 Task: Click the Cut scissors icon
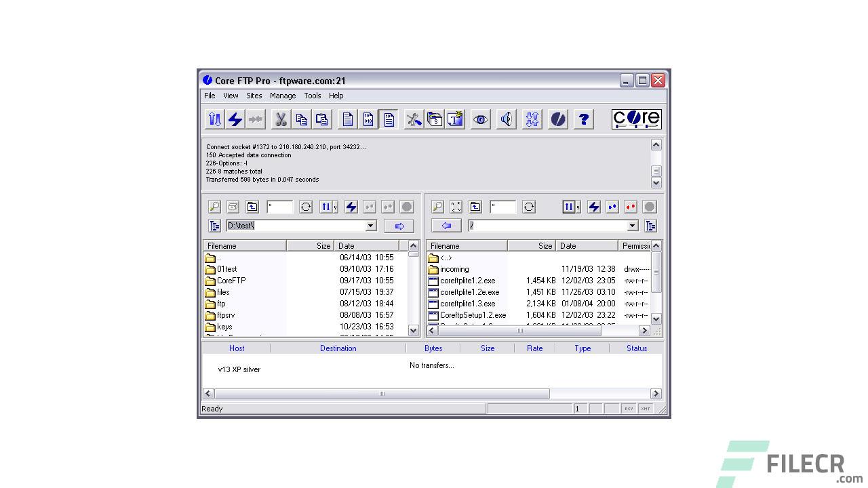281,120
